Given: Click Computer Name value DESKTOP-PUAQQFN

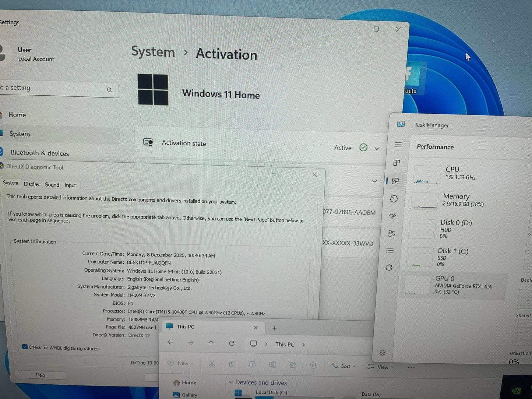Looking at the screenshot, I should [149, 263].
